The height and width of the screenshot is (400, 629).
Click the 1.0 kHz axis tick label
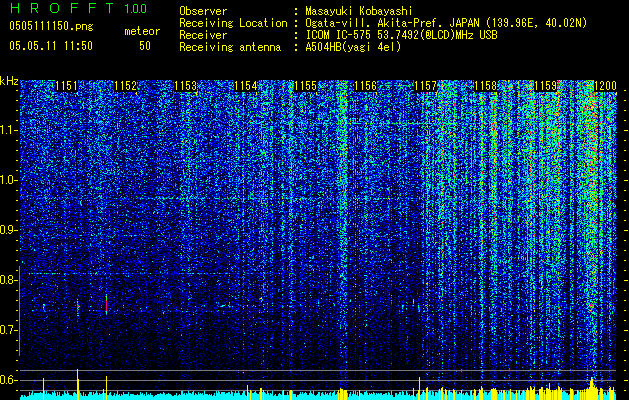coord(9,180)
